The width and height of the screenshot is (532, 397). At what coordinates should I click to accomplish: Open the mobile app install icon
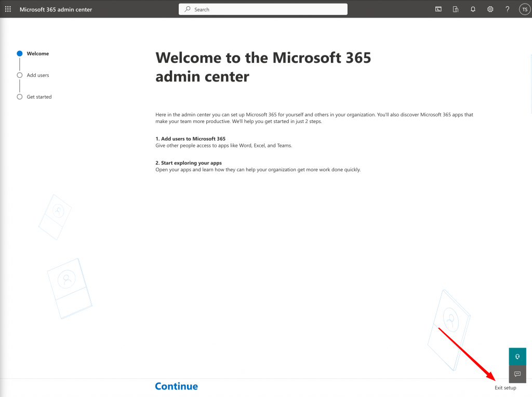(x=456, y=9)
